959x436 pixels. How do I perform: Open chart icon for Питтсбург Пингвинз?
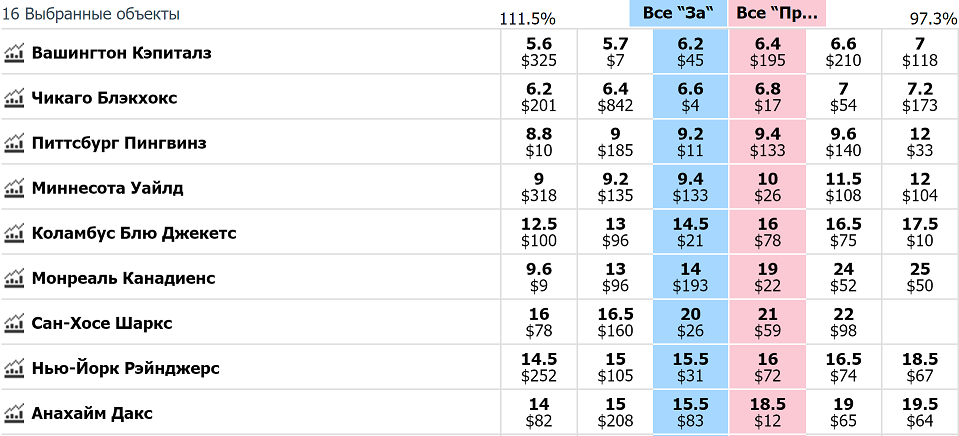tap(13, 143)
